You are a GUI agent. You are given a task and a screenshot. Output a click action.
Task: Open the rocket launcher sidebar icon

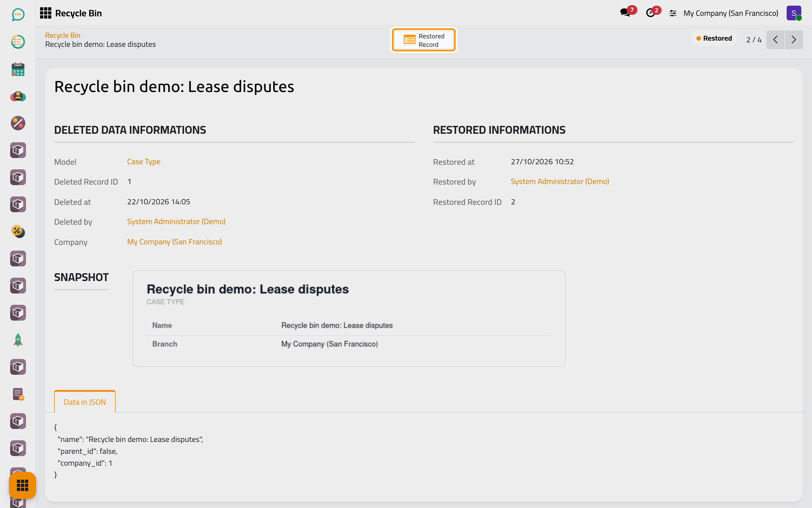(x=18, y=340)
